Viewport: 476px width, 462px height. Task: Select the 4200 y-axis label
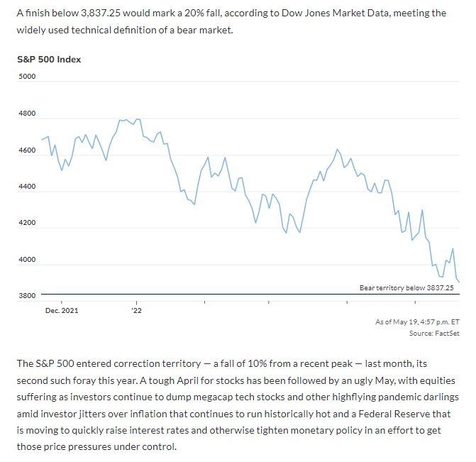pyautogui.click(x=26, y=224)
